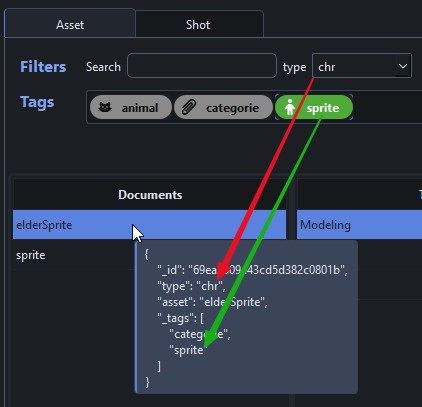Toggle the animal tag filter

(x=131, y=107)
